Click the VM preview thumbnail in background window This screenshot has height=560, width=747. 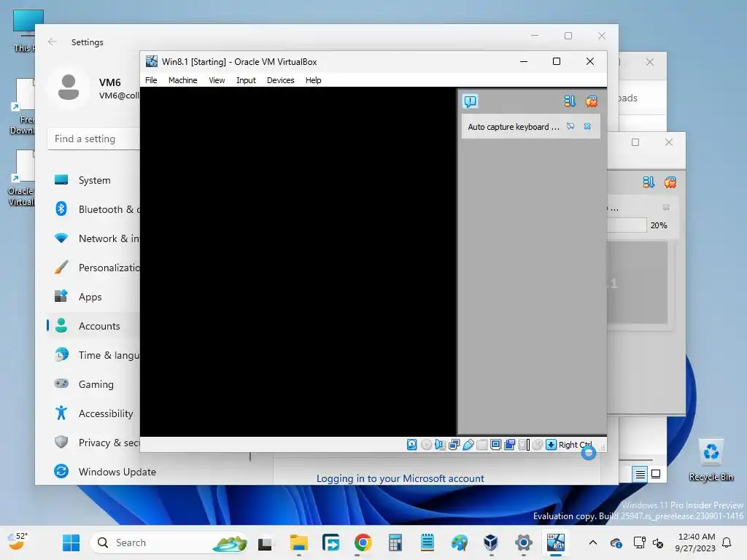point(638,282)
